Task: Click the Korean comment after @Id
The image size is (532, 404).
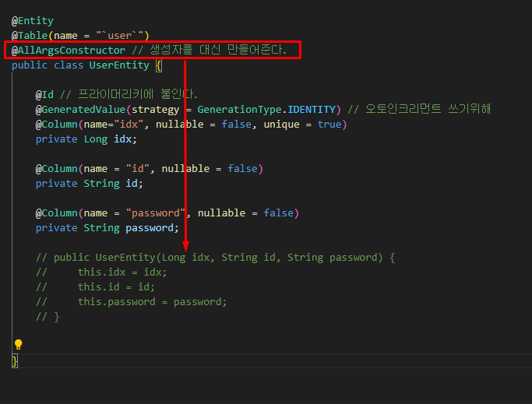Action: click(x=129, y=94)
